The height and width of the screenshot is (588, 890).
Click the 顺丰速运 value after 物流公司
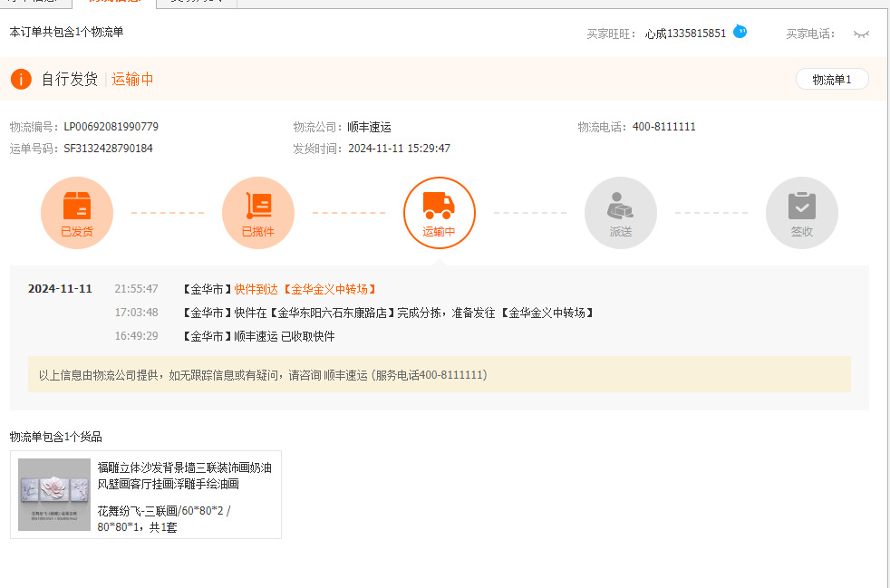(370, 127)
